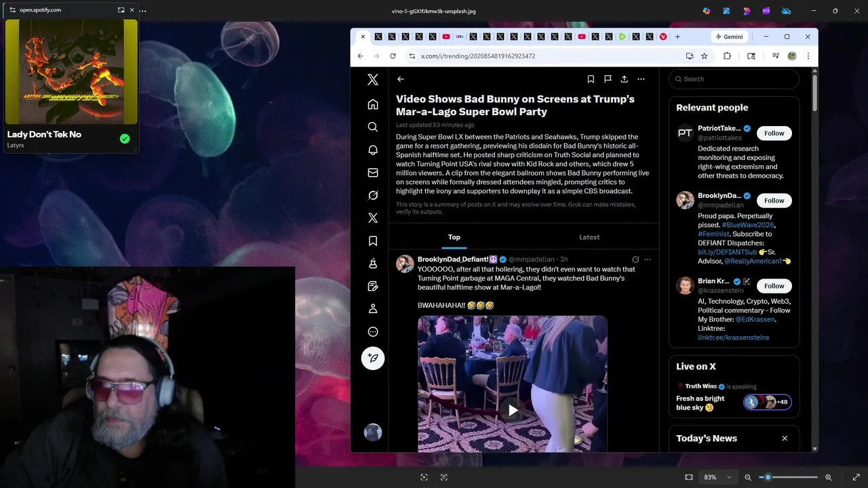
Task: Go to Home via the X sidebar house icon
Action: click(x=373, y=104)
